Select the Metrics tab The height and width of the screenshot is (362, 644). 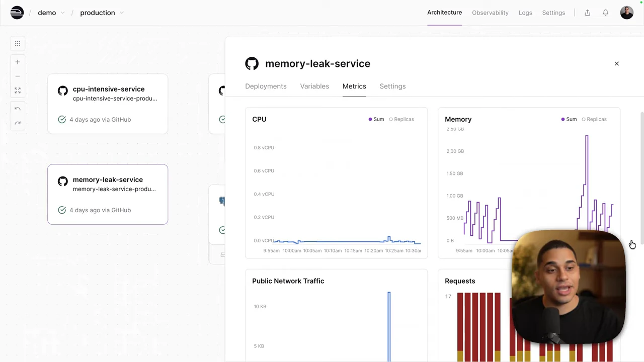tap(354, 86)
